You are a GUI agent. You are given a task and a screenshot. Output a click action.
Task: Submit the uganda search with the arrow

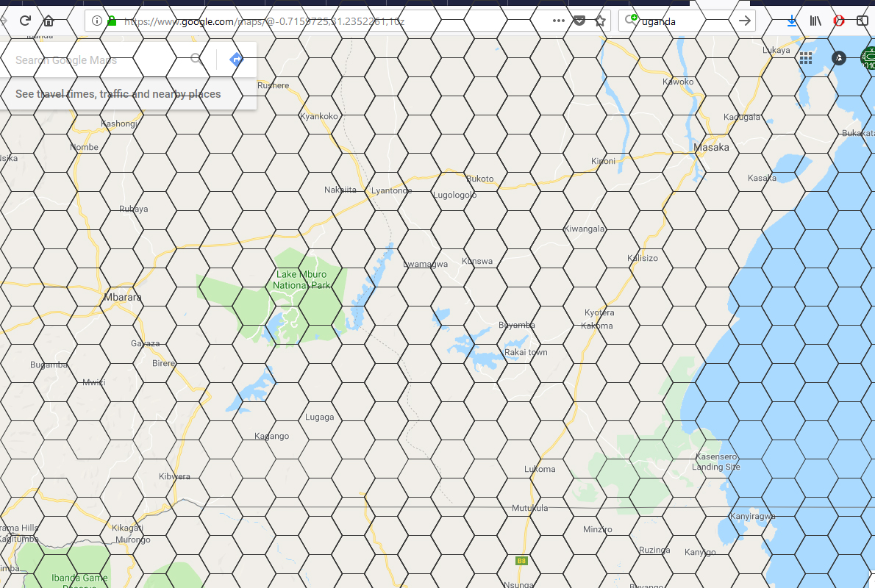[744, 21]
